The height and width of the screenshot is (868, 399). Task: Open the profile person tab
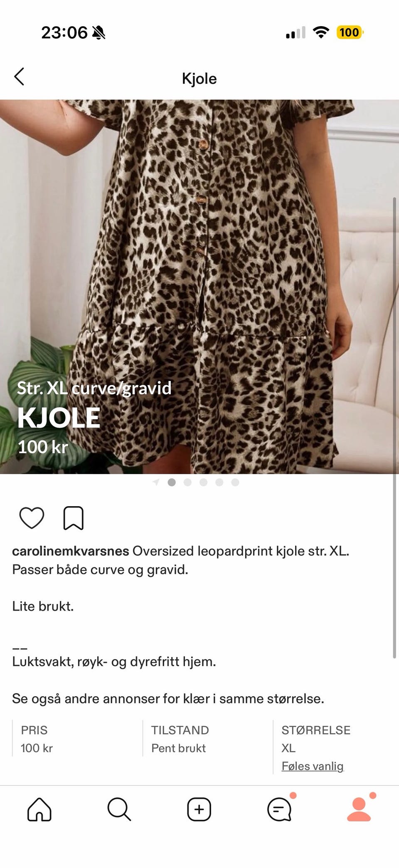359,809
